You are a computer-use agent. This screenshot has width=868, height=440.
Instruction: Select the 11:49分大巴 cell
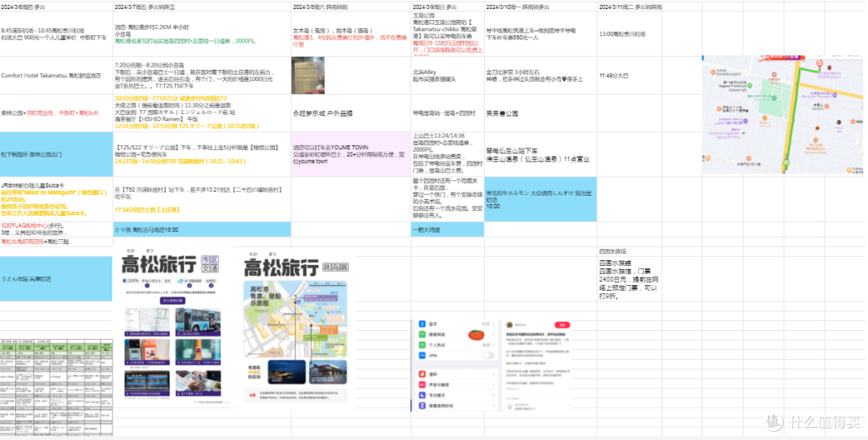tap(629, 75)
